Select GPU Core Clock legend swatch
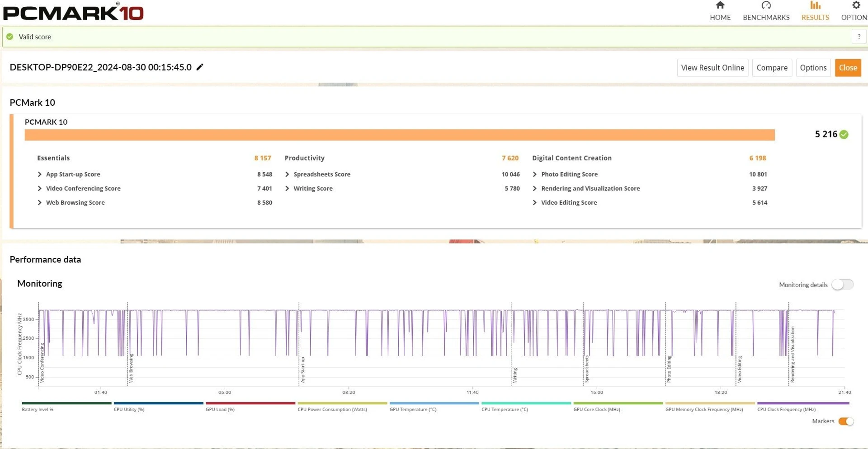Screen dimensions: 868x449 (x=618, y=403)
